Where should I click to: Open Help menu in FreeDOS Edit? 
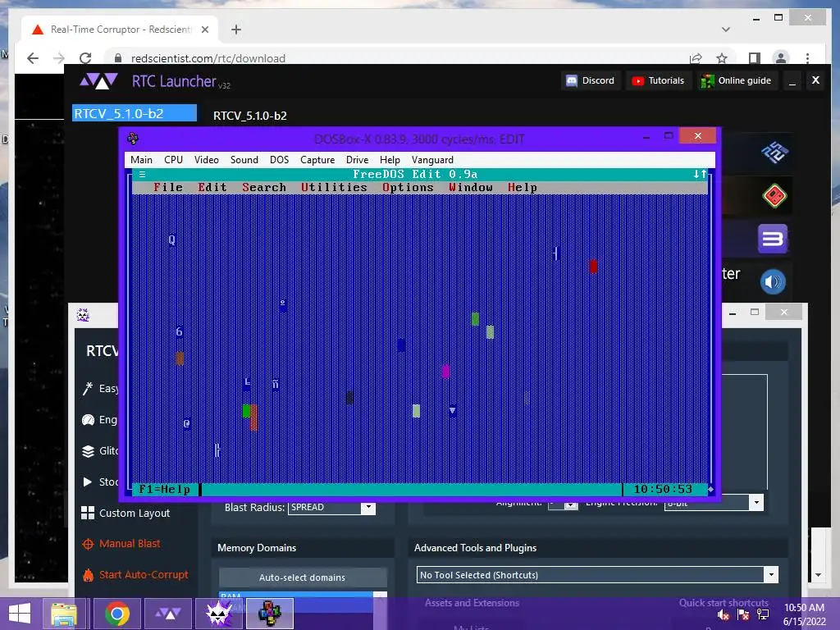(x=523, y=188)
